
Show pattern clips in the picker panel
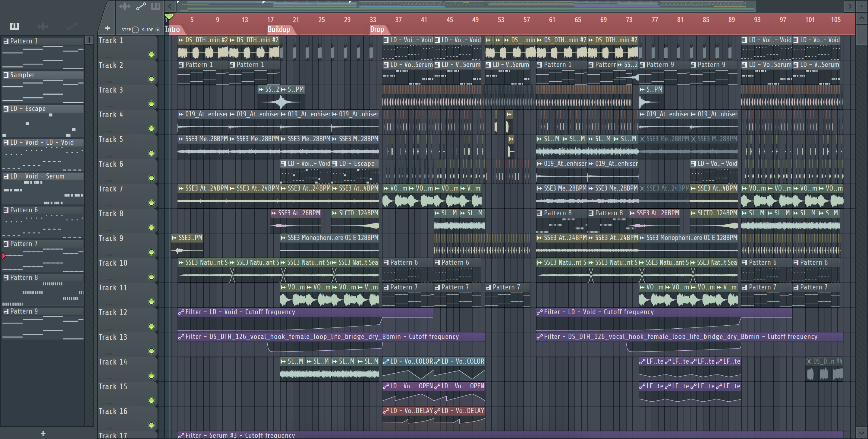click(x=14, y=26)
